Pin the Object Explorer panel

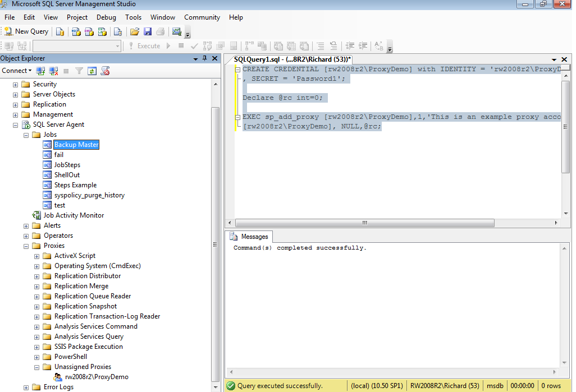(x=205, y=58)
